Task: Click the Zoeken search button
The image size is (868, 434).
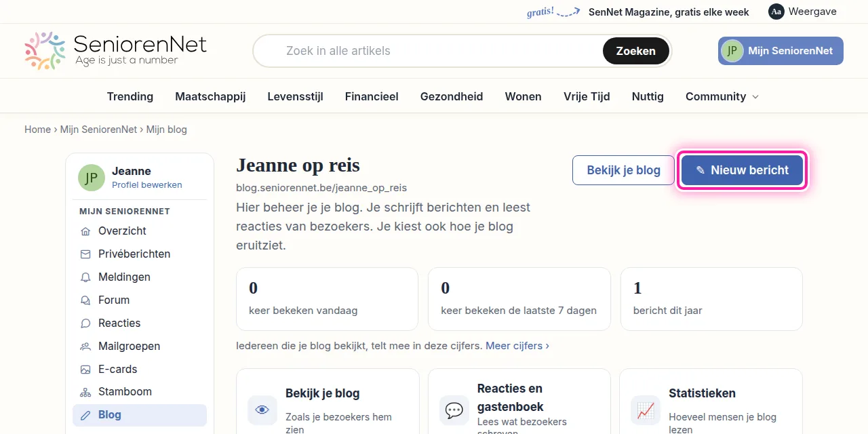Action: pos(636,51)
